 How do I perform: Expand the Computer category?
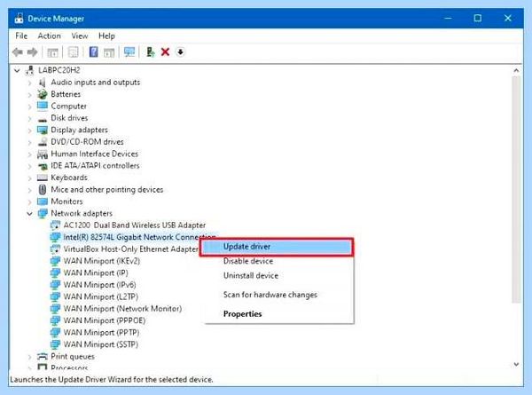(x=29, y=107)
